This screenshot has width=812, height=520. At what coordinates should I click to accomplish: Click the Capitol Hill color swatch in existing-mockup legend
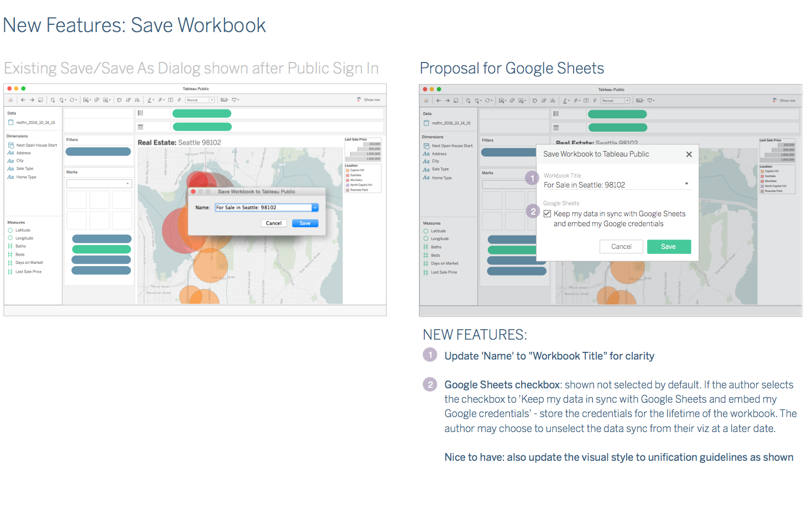(347, 170)
